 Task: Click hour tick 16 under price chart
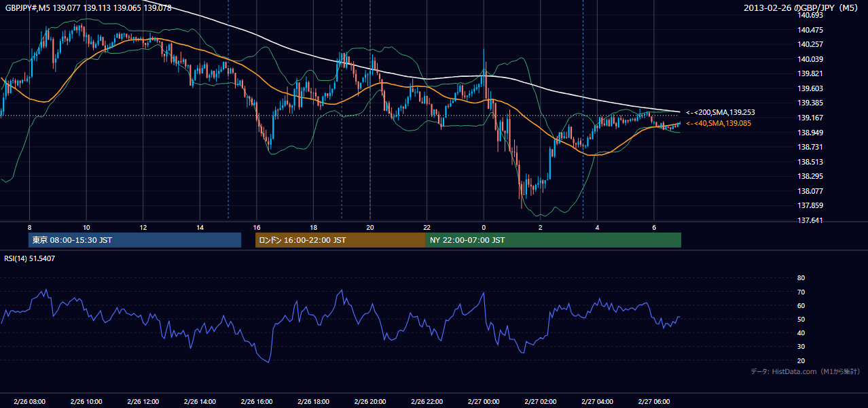256,227
